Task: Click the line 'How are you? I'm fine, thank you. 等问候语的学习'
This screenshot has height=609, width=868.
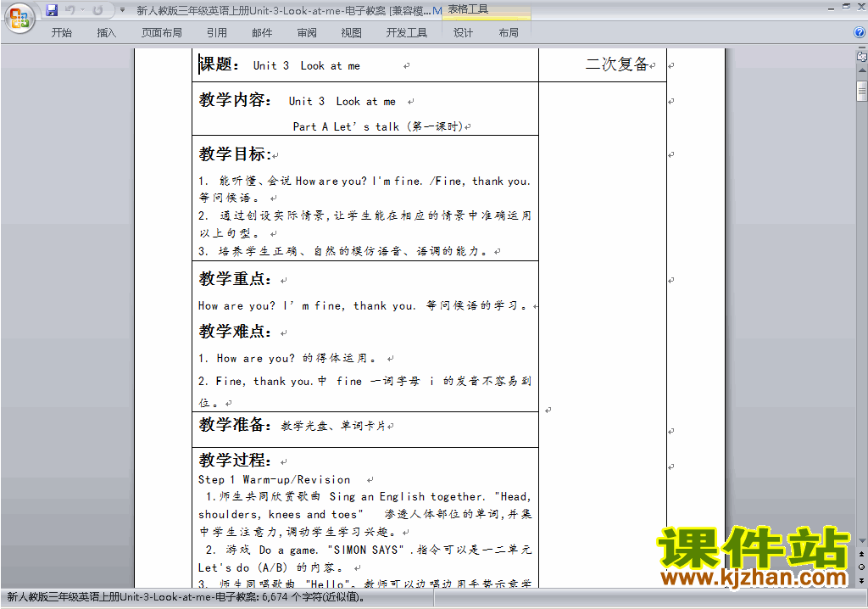Action: [363, 305]
